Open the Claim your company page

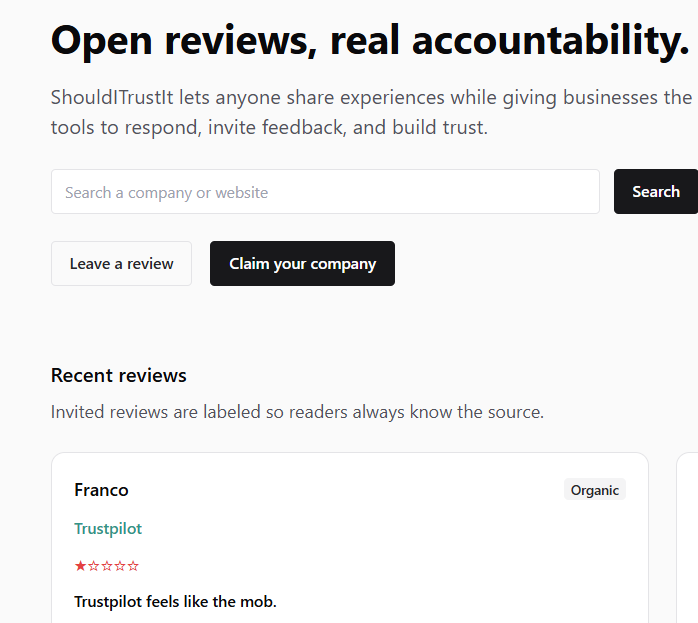pos(302,264)
